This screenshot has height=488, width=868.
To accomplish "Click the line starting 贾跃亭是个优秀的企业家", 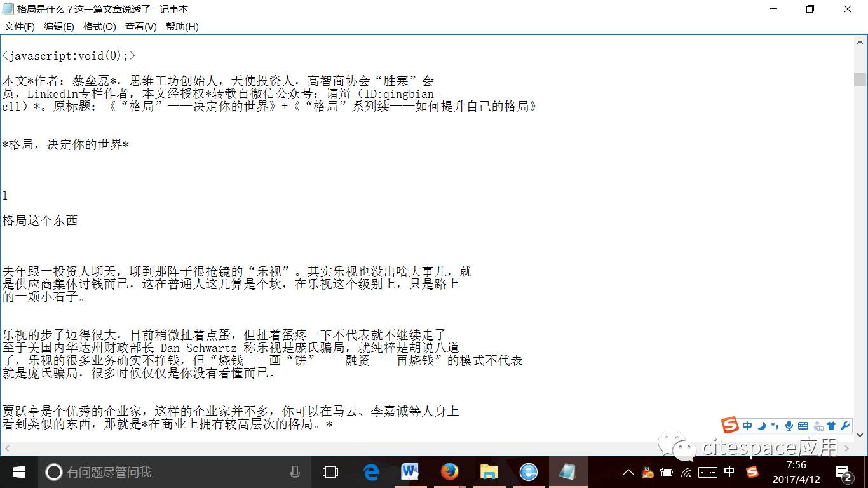I will coord(231,412).
